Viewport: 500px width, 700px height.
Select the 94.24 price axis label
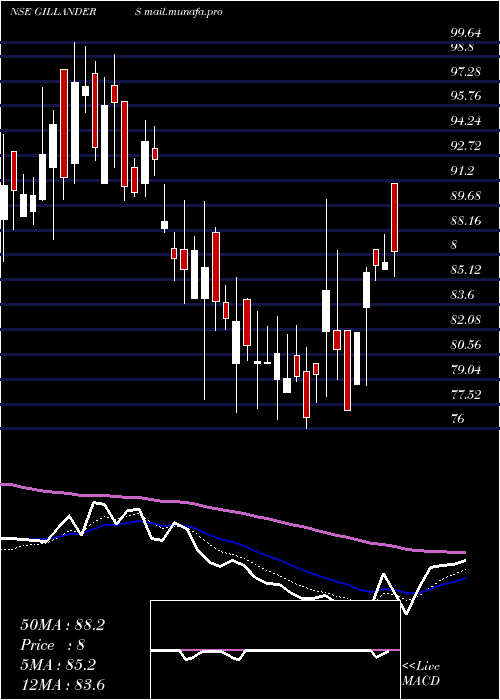(x=466, y=121)
